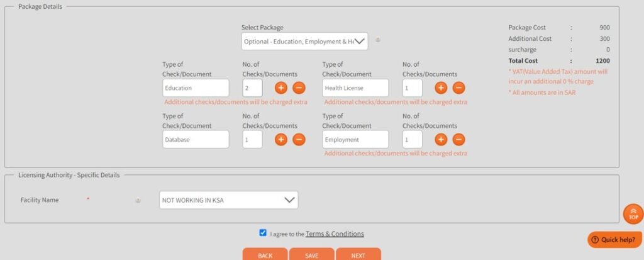Click the info icon beside Facility Name
The width and height of the screenshot is (644, 260).
pyautogui.click(x=138, y=200)
